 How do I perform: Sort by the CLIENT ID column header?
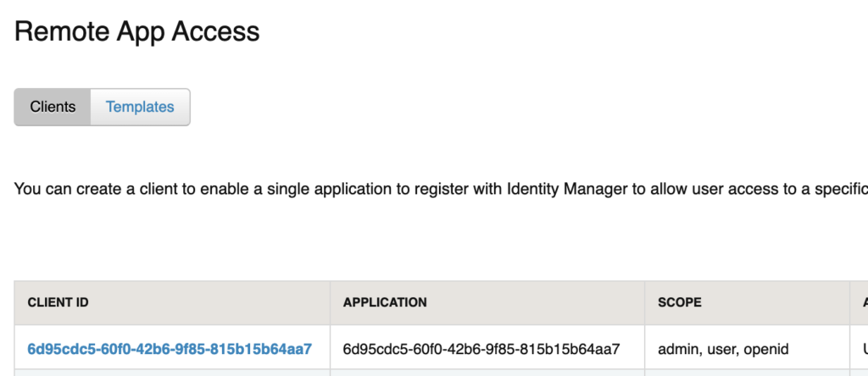coord(58,302)
